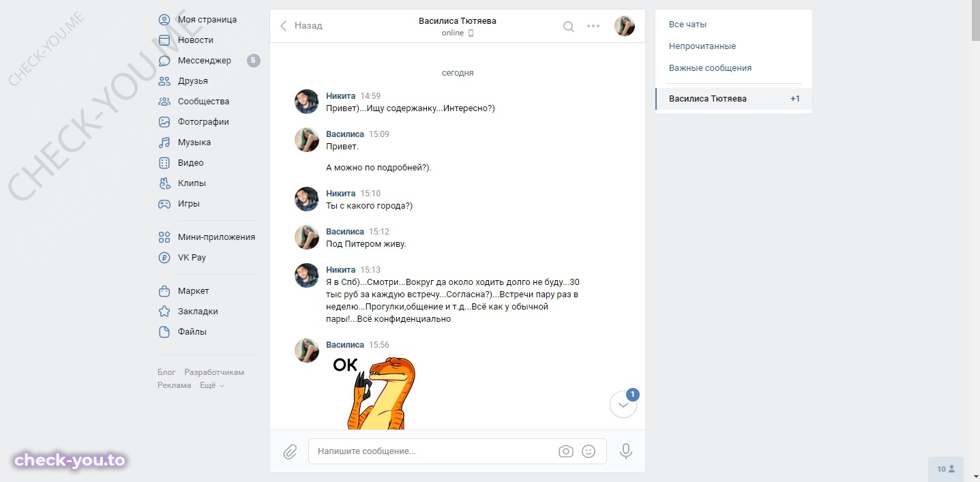This screenshot has height=482, width=980.
Task: Click the Друзья friends icon
Action: (164, 81)
